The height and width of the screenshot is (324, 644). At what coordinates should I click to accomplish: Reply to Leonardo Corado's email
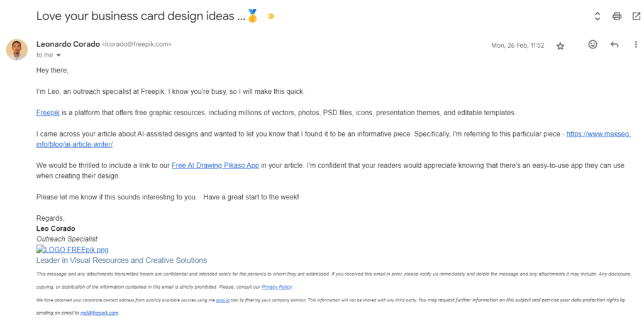[x=614, y=45]
